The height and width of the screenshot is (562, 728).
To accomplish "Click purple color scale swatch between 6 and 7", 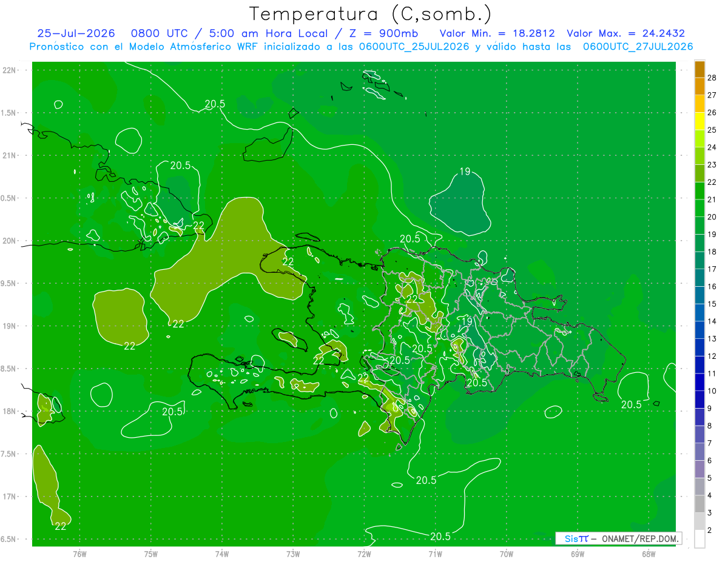I will coord(699,452).
